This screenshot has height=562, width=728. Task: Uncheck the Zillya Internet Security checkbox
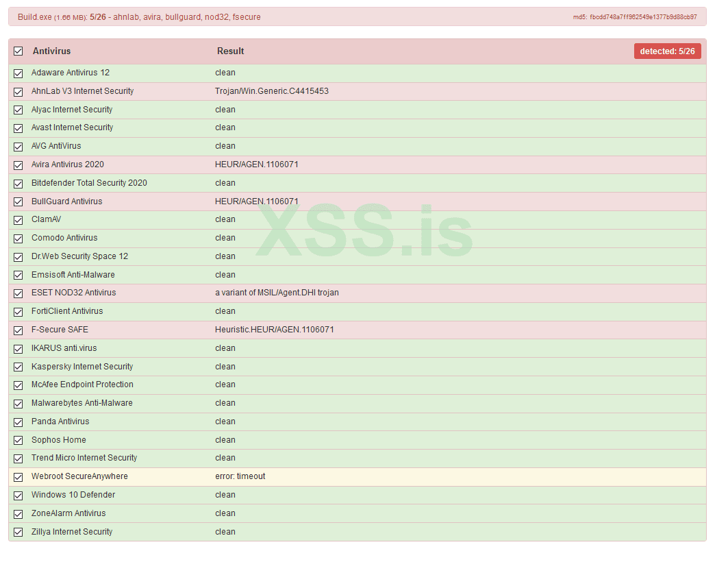[x=18, y=533]
